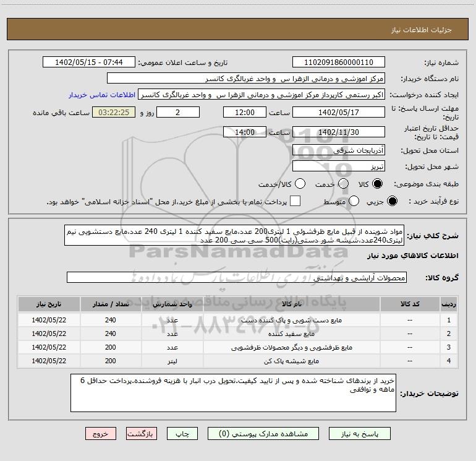Click the گروه کالا field محصولات آرایشی و بهداشتی
The width and height of the screenshot is (476, 461).
[237, 277]
